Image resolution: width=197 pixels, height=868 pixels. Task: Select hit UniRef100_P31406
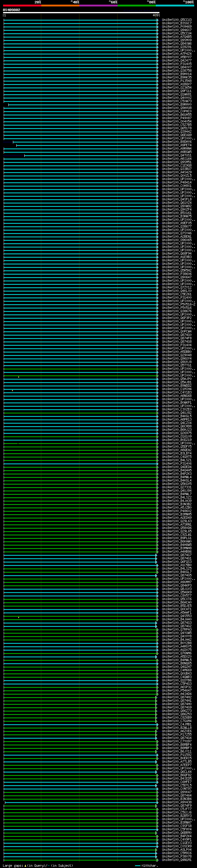click(x=176, y=464)
